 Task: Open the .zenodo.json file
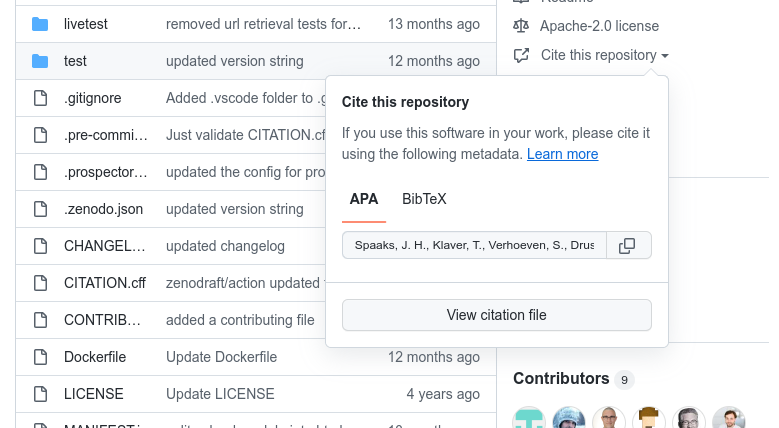[103, 209]
